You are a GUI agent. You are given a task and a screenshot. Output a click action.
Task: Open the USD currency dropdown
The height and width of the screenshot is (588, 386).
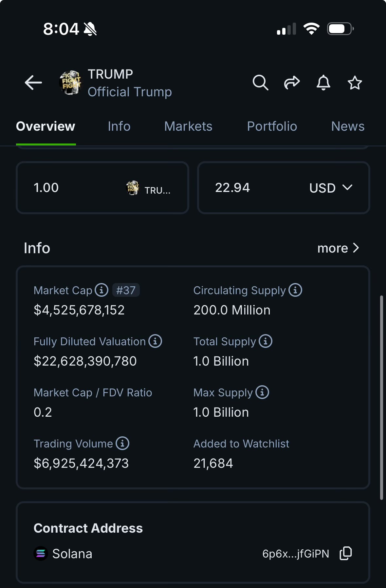pyautogui.click(x=331, y=188)
